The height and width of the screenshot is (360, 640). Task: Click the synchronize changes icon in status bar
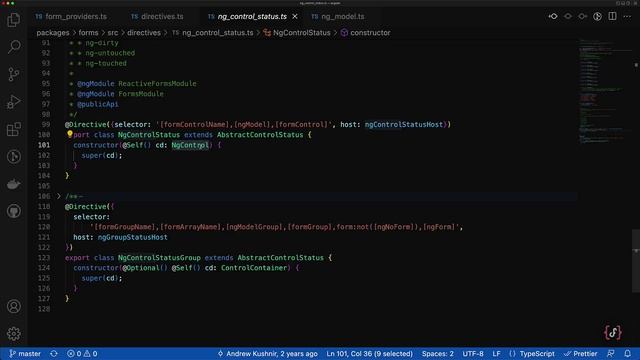pyautogui.click(x=54, y=353)
